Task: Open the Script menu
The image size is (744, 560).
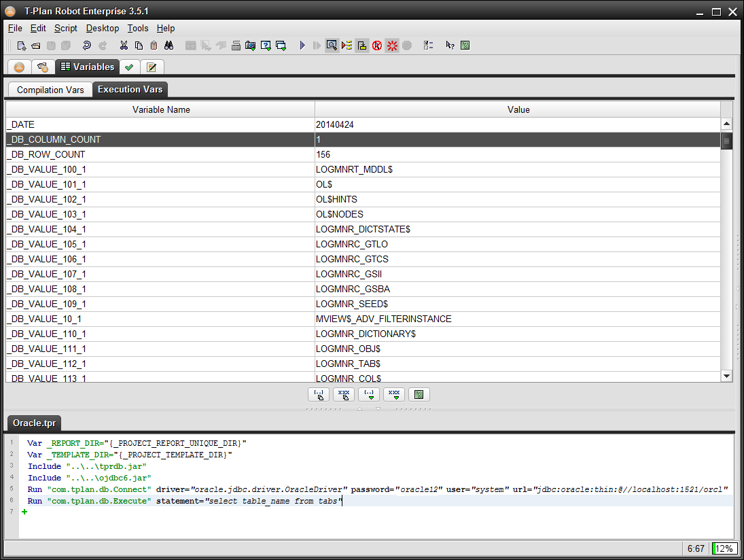Action: coord(66,28)
